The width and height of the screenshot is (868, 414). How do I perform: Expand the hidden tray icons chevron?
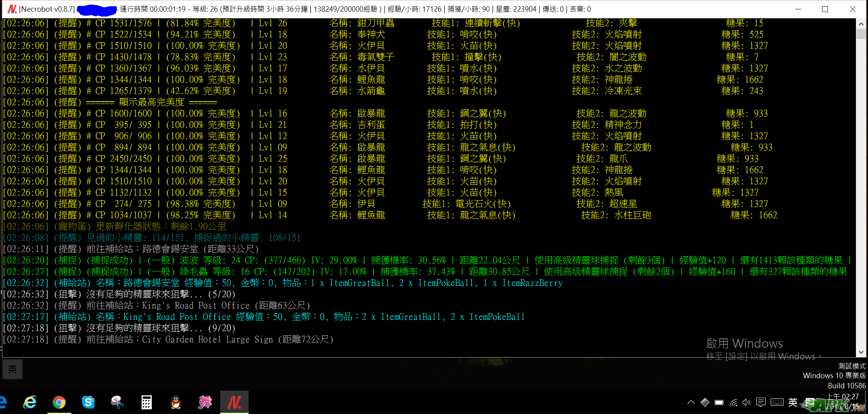(x=691, y=402)
